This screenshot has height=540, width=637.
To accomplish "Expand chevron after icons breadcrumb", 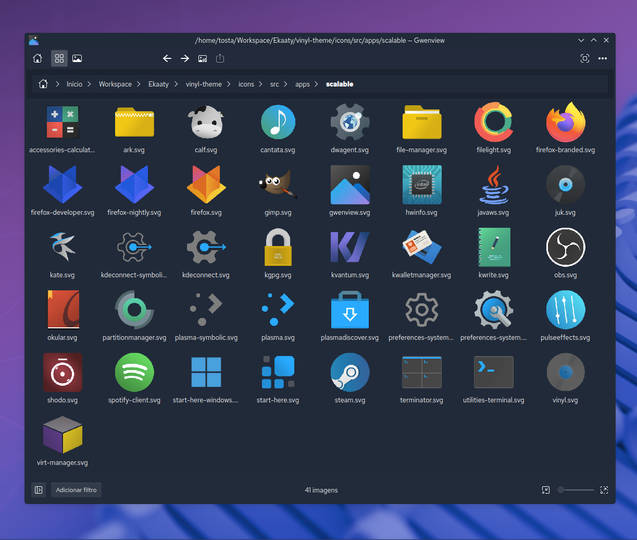I will tap(260, 84).
